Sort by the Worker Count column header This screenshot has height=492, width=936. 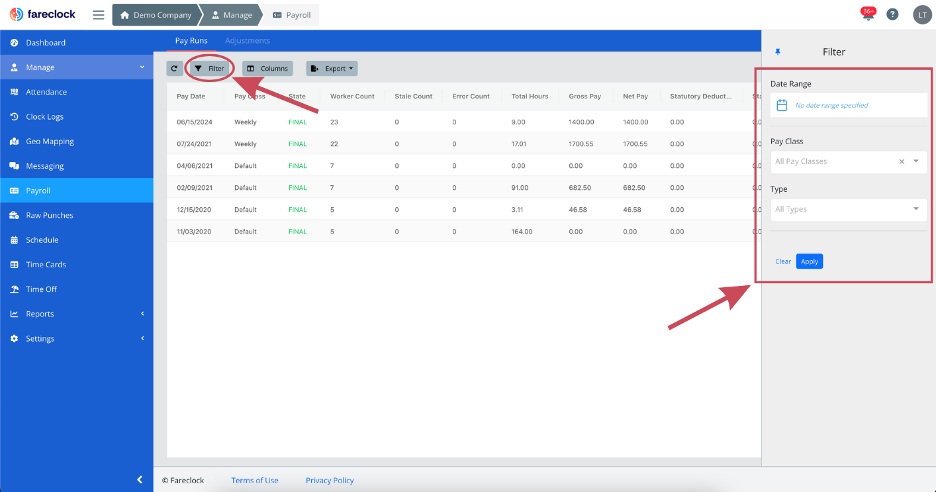pyautogui.click(x=352, y=96)
